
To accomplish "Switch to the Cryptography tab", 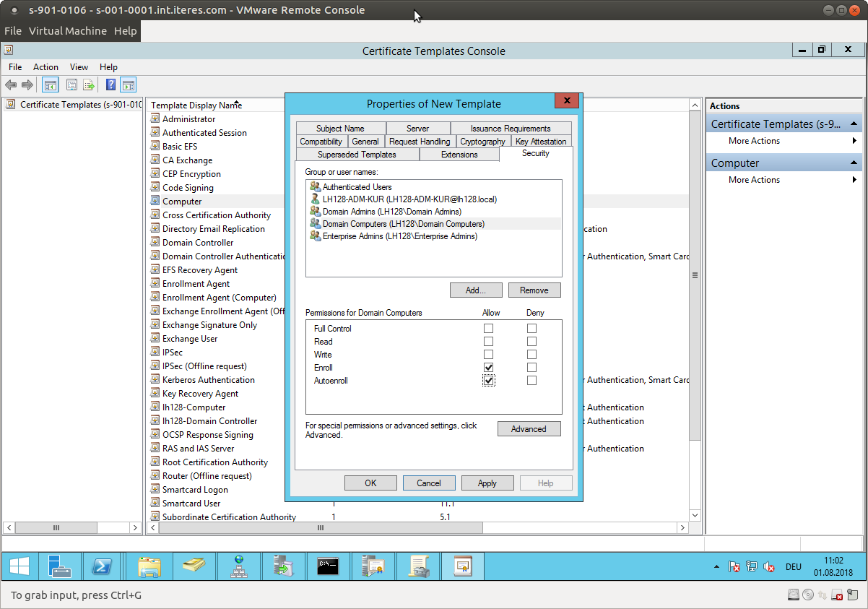I will pos(482,142).
